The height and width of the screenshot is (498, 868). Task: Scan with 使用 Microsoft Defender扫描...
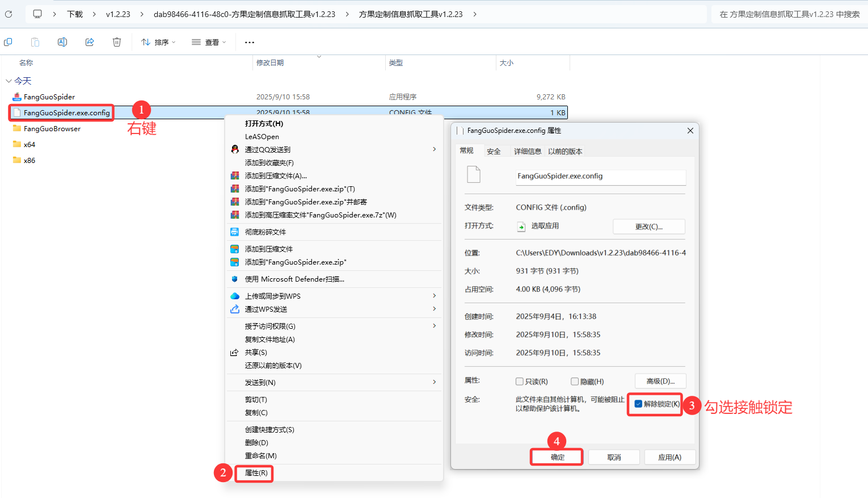[294, 279]
